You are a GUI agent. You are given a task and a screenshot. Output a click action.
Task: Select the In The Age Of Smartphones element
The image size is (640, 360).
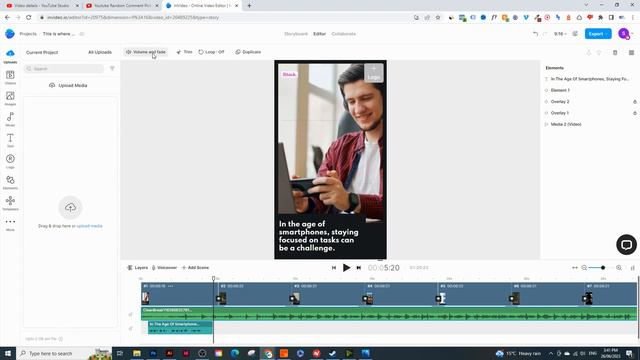tap(590, 79)
